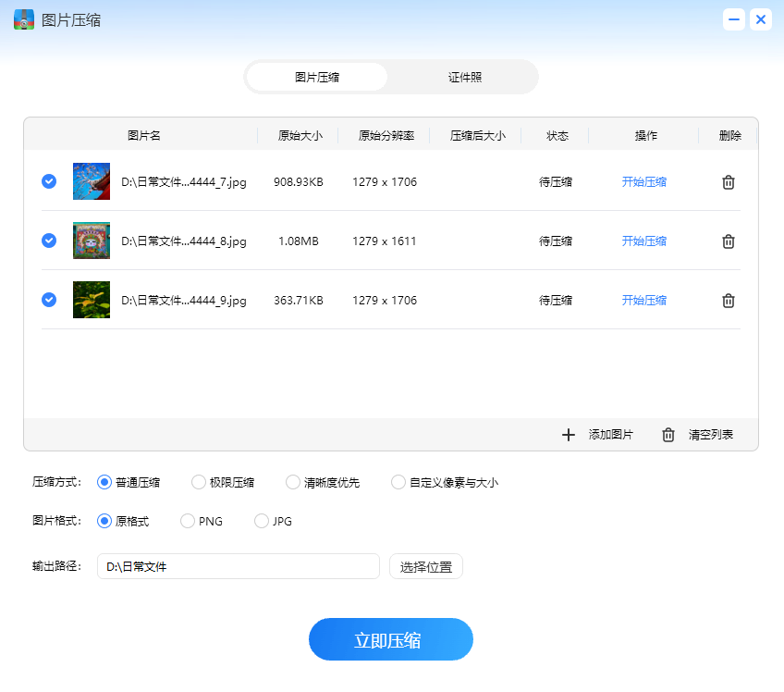Delete 4444_9.jpg using its trash icon
This screenshot has height=692, width=784.
tap(728, 300)
